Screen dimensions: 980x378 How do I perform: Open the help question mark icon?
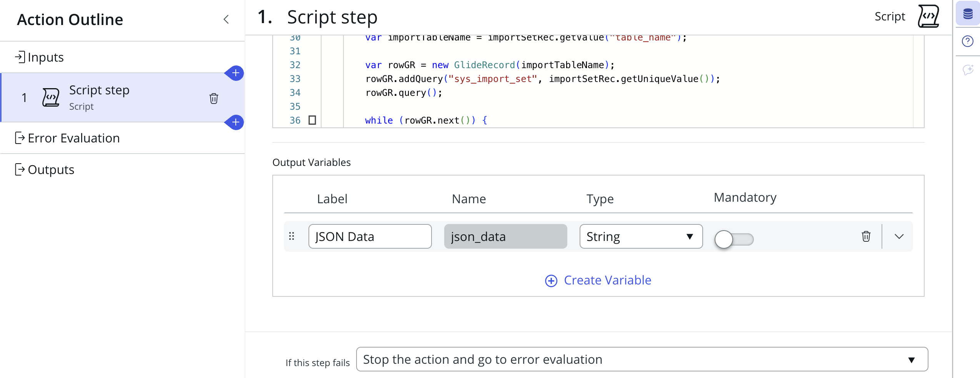967,41
